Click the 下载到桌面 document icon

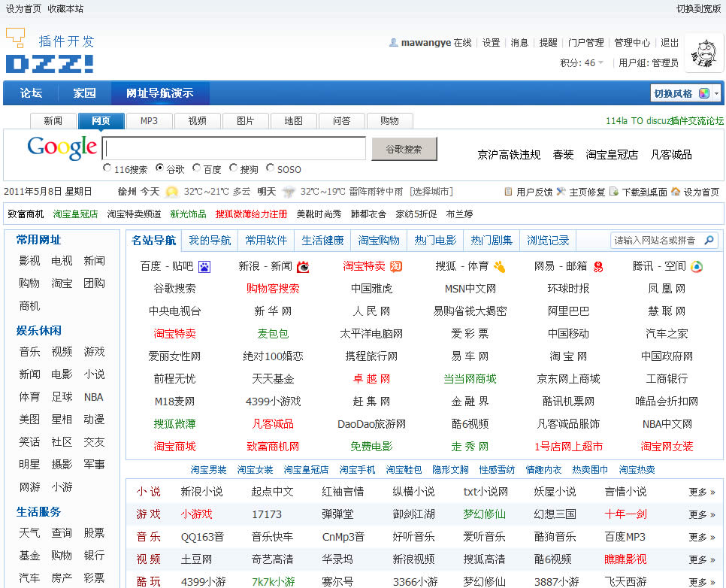[614, 192]
